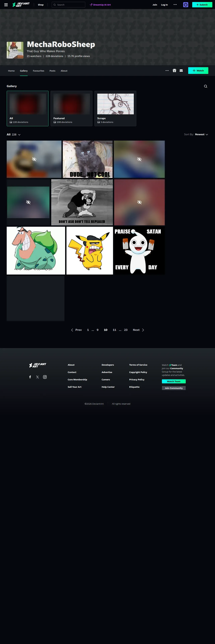This screenshot has height=644, width=215.
Task: Open Terms of Service footer link
Action: tap(138, 365)
